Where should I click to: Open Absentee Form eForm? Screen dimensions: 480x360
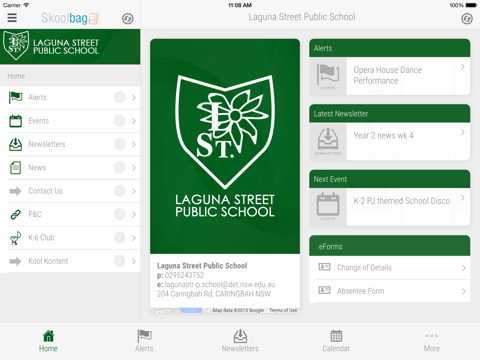click(390, 291)
